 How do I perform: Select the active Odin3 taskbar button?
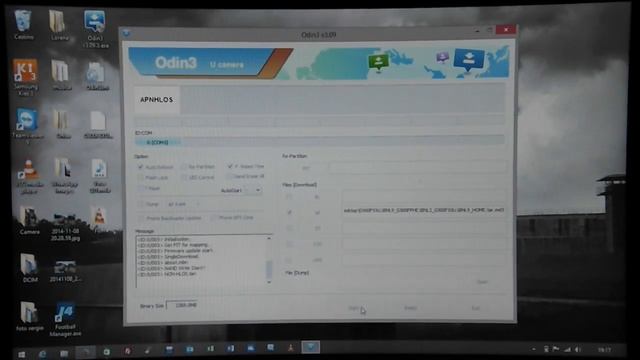point(311,347)
